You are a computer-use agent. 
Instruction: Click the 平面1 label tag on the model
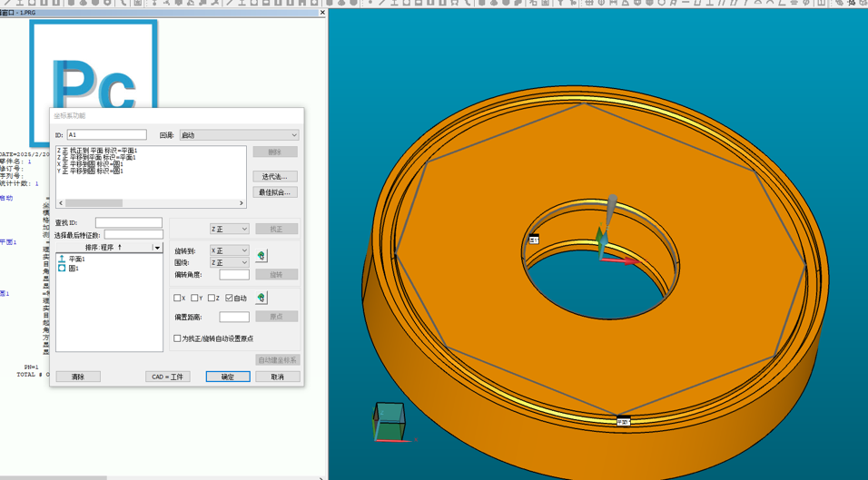[623, 422]
